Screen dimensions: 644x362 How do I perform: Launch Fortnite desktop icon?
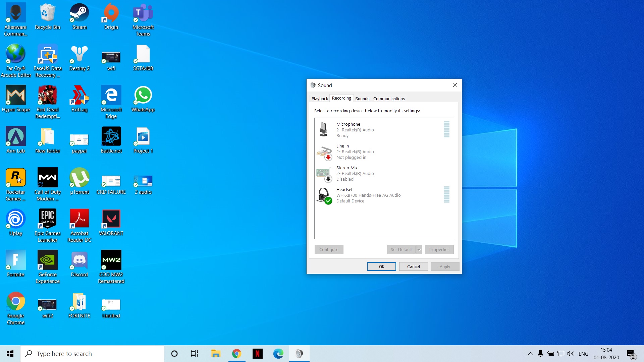(x=15, y=264)
